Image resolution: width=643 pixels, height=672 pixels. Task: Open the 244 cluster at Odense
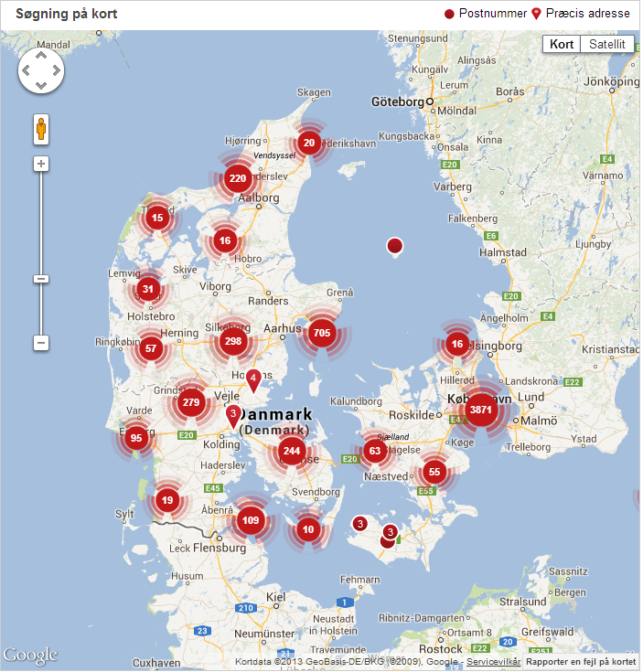click(292, 451)
